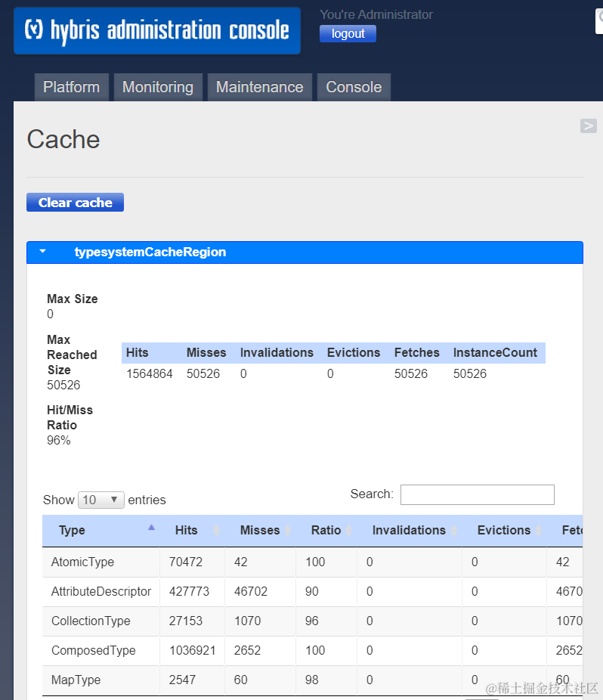Click the ratio value 98 for MapType
Viewport: 603px width, 700px height.
(312, 680)
